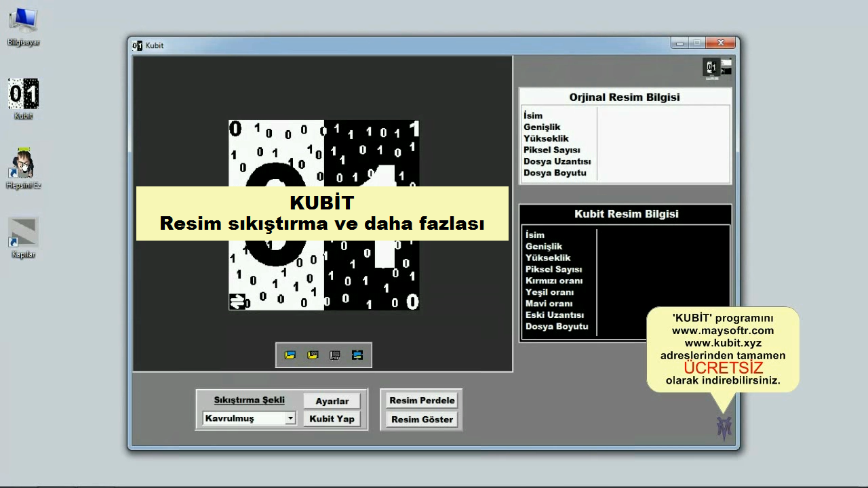868x488 pixels.
Task: Click the Mavi oranı label
Action: click(x=549, y=304)
